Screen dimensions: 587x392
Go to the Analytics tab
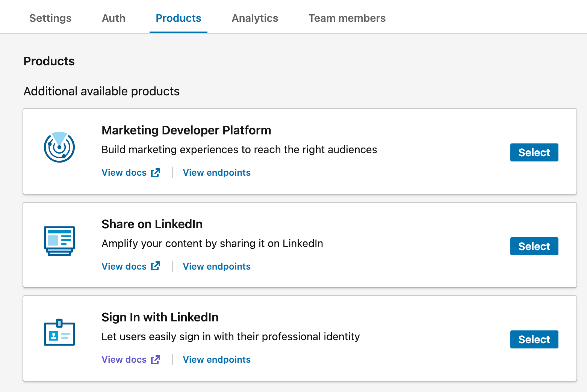(x=255, y=18)
